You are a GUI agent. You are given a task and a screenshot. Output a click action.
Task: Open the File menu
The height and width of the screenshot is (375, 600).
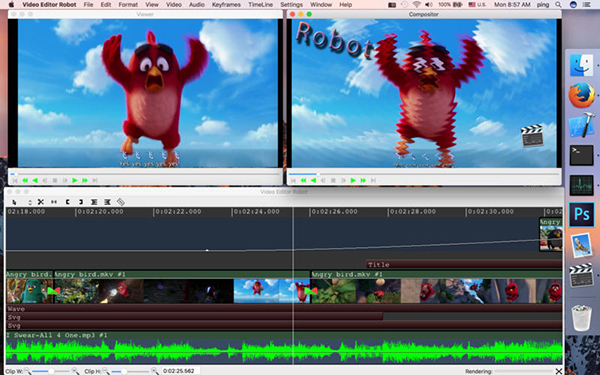[88, 5]
